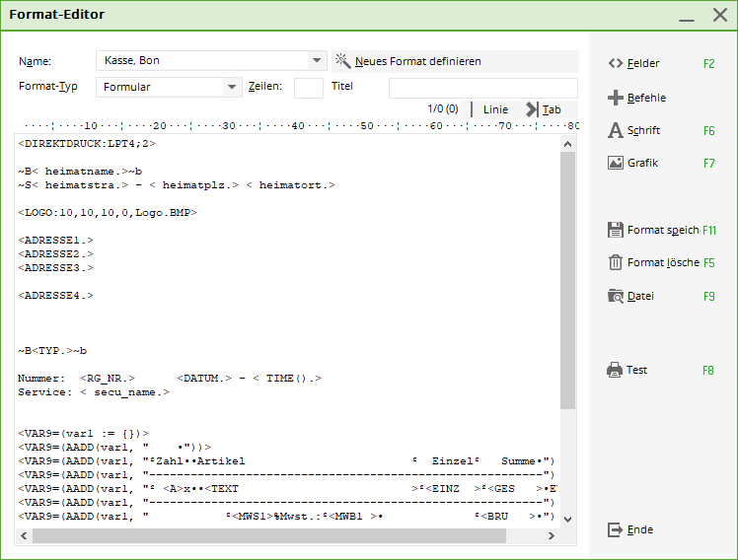The width and height of the screenshot is (738, 560).
Task: Click the Test printer icon
Action: (x=616, y=370)
